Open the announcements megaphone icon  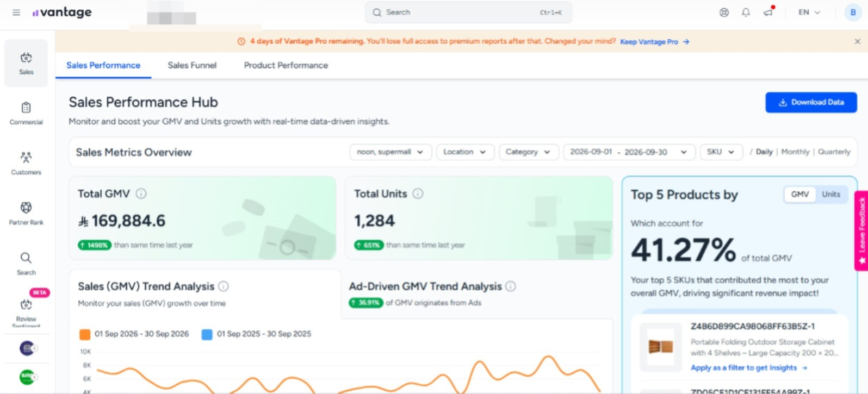click(768, 12)
